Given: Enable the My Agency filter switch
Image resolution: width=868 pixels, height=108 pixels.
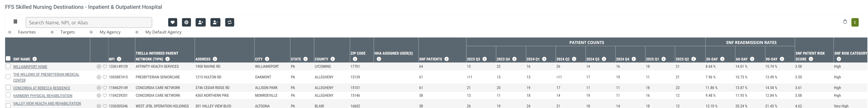Looking at the screenshot, I should (93, 32).
